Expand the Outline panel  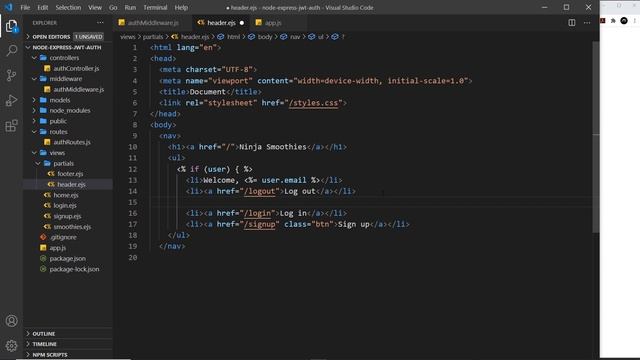click(x=44, y=334)
